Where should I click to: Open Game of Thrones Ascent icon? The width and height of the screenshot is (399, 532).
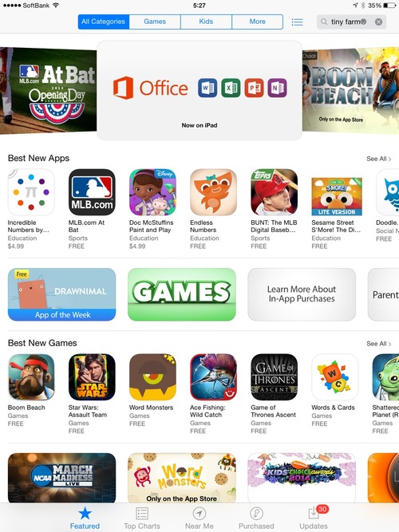point(274,377)
